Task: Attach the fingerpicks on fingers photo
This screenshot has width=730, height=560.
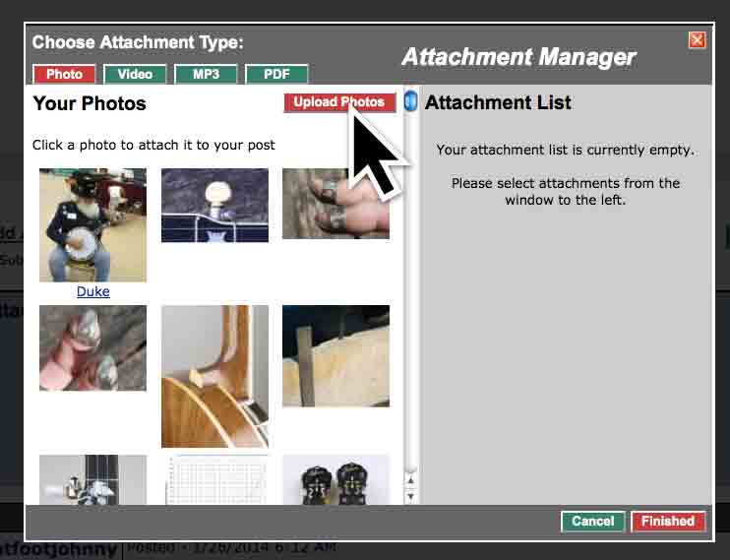Action: tap(335, 204)
